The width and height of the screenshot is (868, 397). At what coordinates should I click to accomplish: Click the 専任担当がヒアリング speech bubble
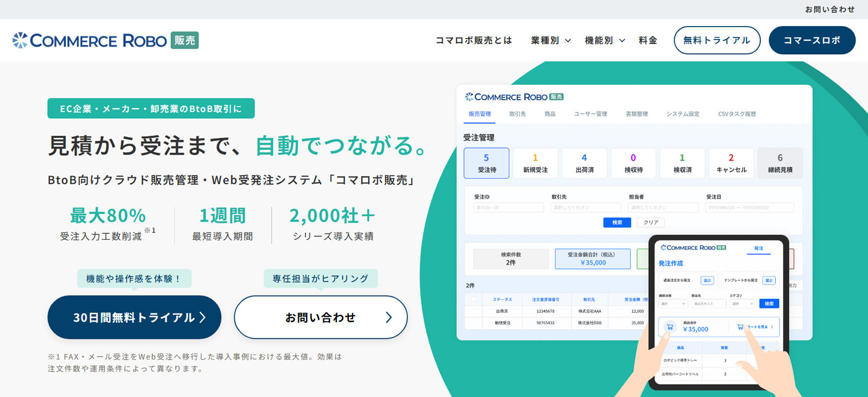pos(321,278)
